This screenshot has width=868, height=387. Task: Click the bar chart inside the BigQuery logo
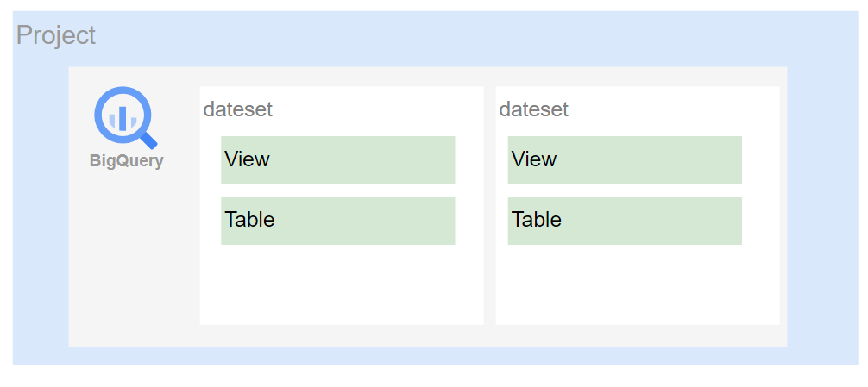coord(122,117)
